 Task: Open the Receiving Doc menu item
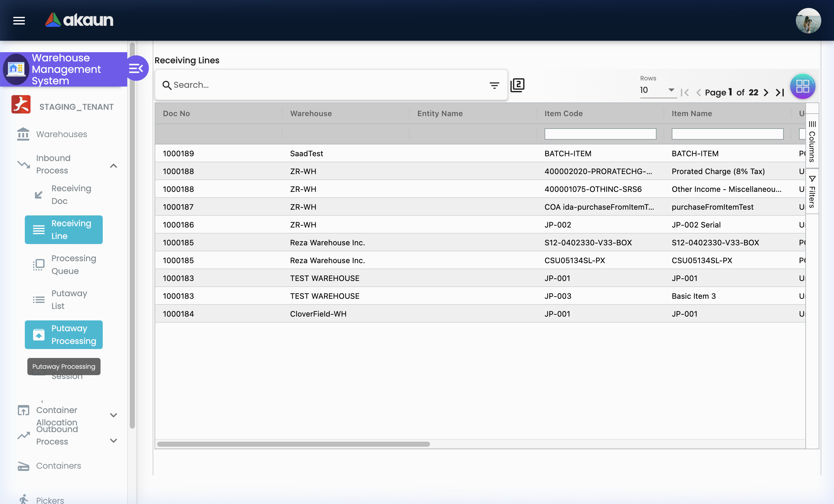coord(71,195)
